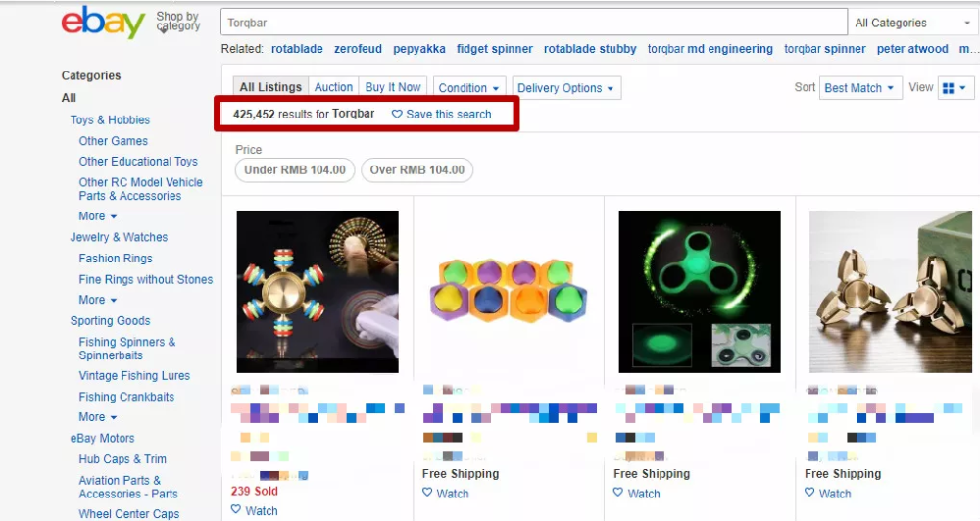Expand More under Sporting Goods
The image size is (980, 521).
[x=97, y=416]
